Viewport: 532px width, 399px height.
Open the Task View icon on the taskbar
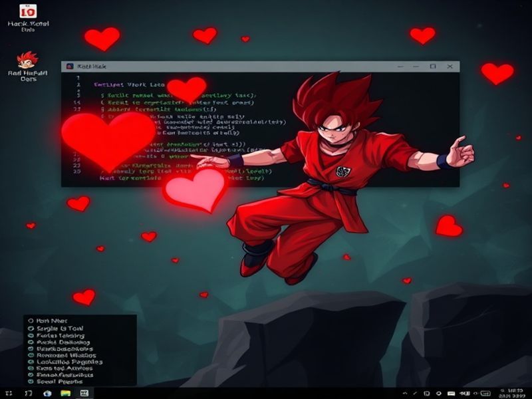pyautogui.click(x=29, y=393)
